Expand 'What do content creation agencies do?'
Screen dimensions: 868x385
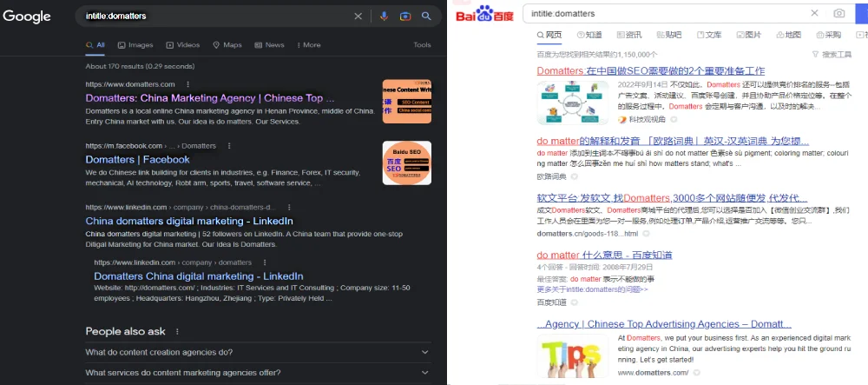point(258,352)
